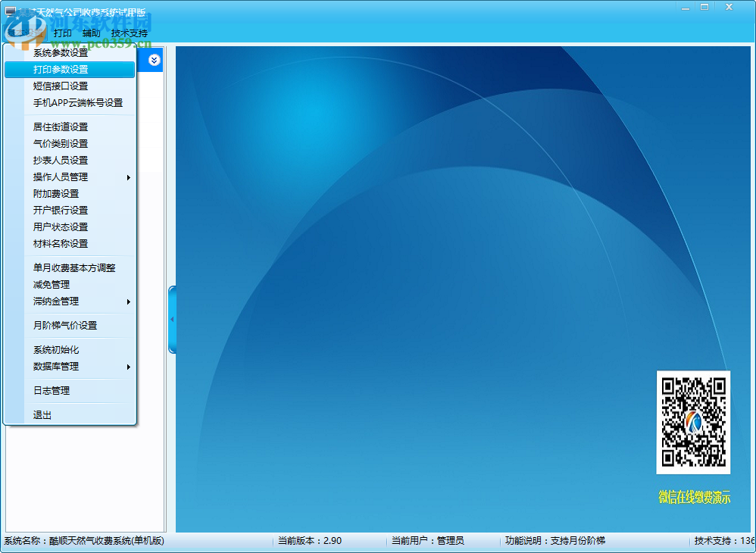Choose 短信接口设置 from menu
The width and height of the screenshot is (756, 553).
click(x=70, y=86)
